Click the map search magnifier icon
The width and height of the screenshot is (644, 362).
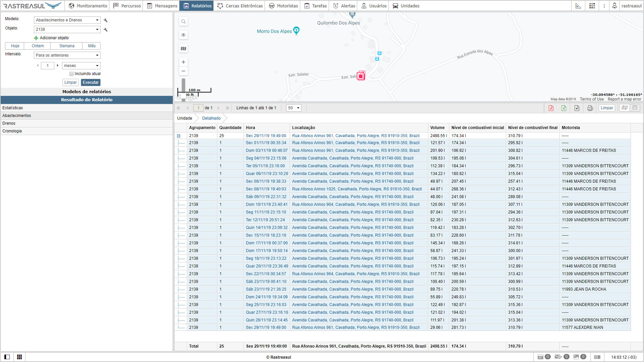(183, 22)
